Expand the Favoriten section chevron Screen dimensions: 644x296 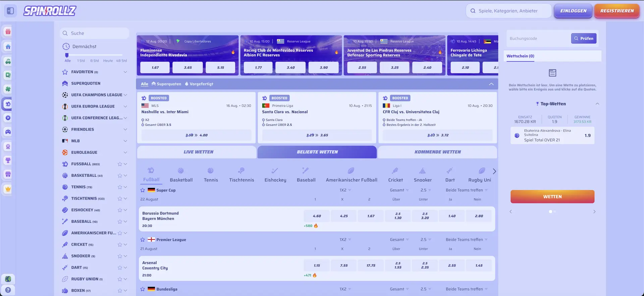pos(125,72)
